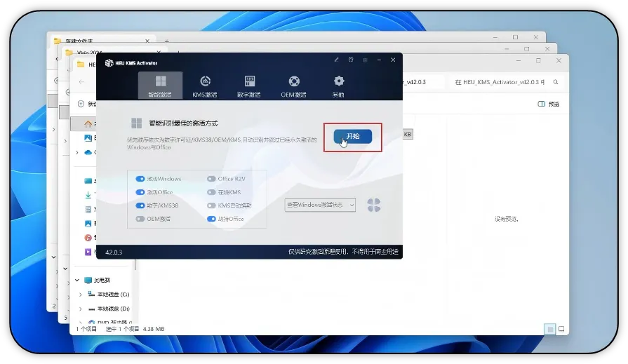Image resolution: width=628 pixels, height=364 pixels.
Task: Open Home icon in Explorer navigation pane
Action: tap(88, 123)
